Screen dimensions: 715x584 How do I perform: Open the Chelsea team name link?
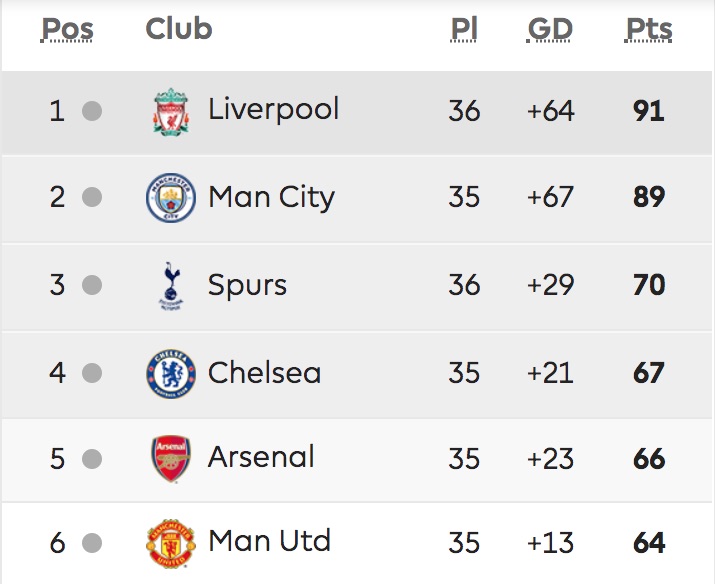tap(264, 373)
